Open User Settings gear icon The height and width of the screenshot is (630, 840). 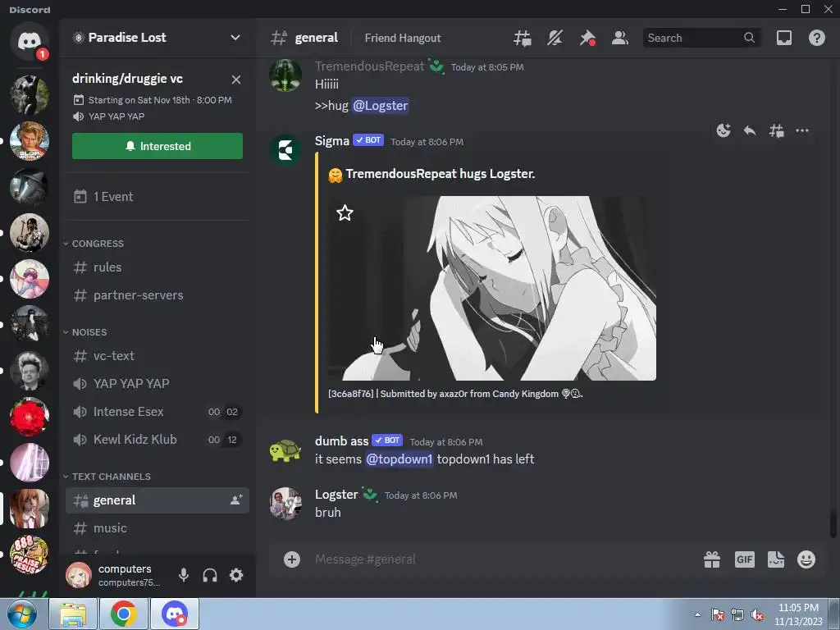click(x=236, y=575)
